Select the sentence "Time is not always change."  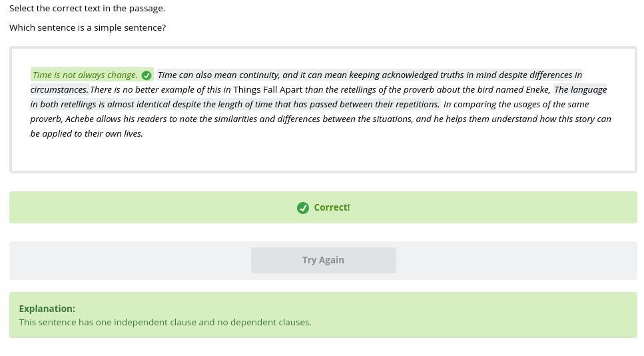85,75
